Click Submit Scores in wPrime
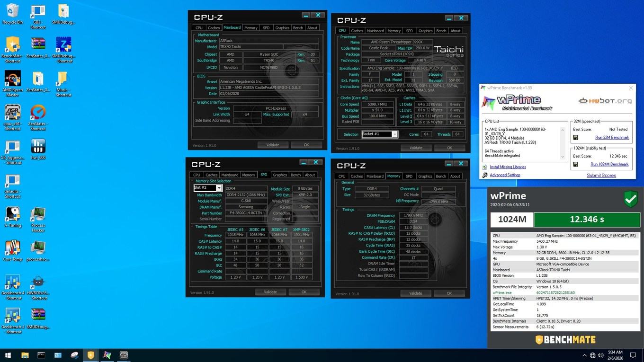This screenshot has height=362, width=644. tap(601, 176)
